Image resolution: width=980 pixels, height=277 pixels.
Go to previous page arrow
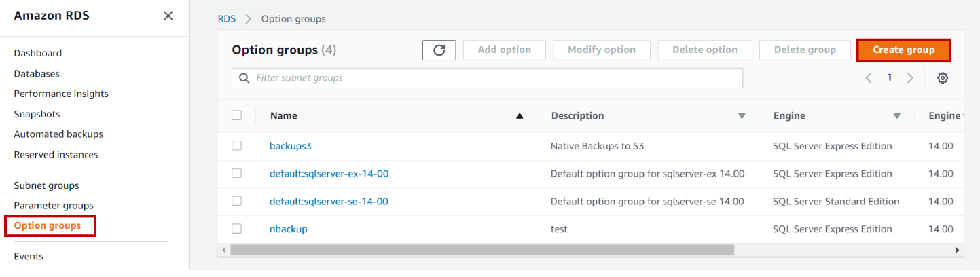(x=869, y=78)
